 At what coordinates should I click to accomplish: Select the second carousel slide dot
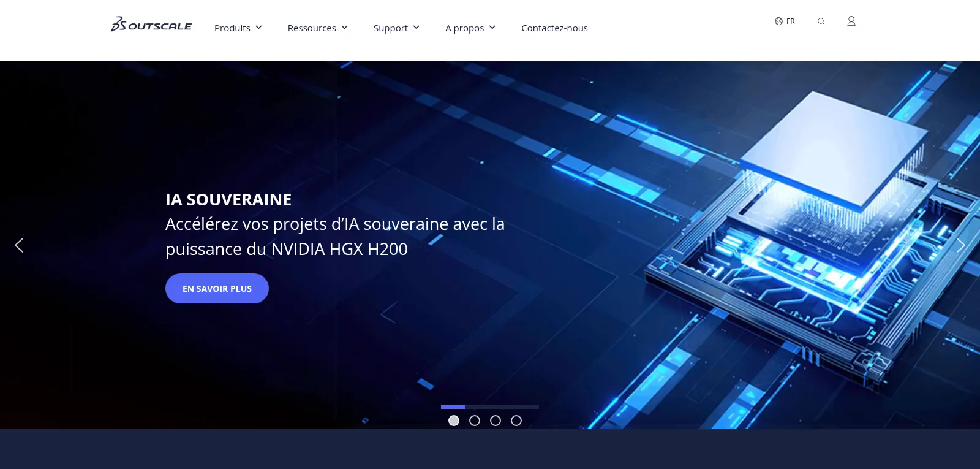pos(475,421)
